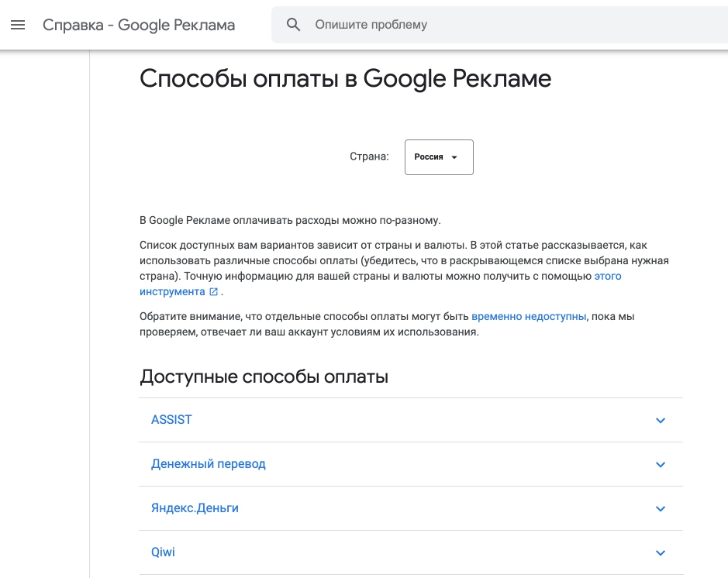Viewport: 728px width, 578px height.
Task: Click the chevron beside "Яндекс.Деньги"
Action: coord(661,509)
